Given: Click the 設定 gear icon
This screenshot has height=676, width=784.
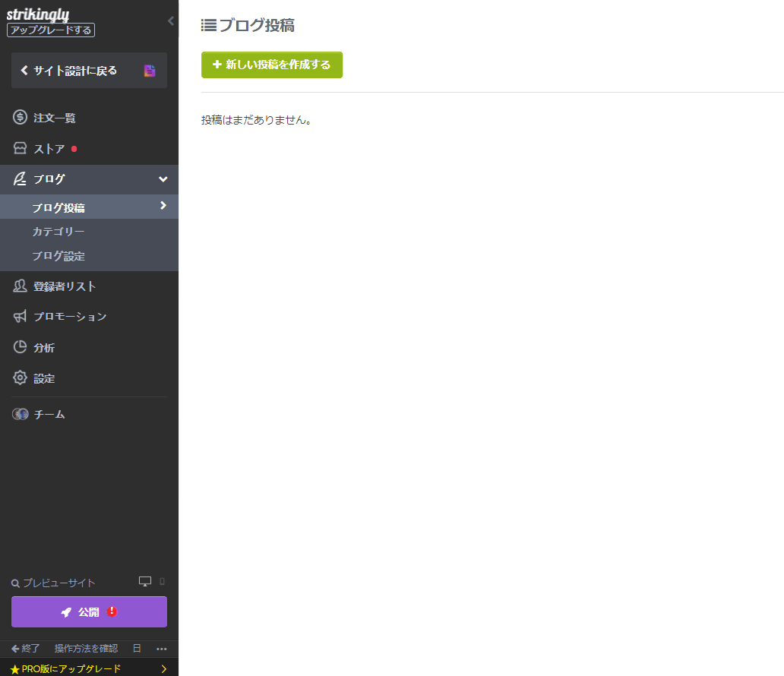Looking at the screenshot, I should click(20, 378).
